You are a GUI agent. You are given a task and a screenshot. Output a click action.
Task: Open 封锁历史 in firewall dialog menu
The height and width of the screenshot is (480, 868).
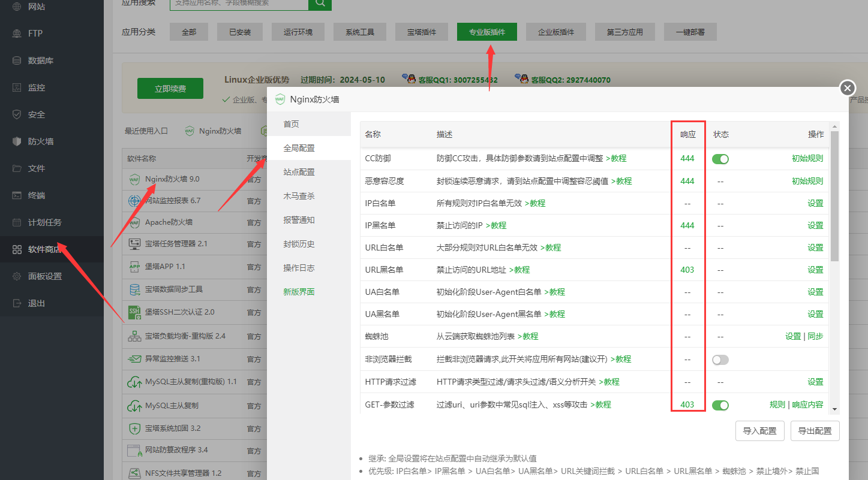tap(309, 244)
